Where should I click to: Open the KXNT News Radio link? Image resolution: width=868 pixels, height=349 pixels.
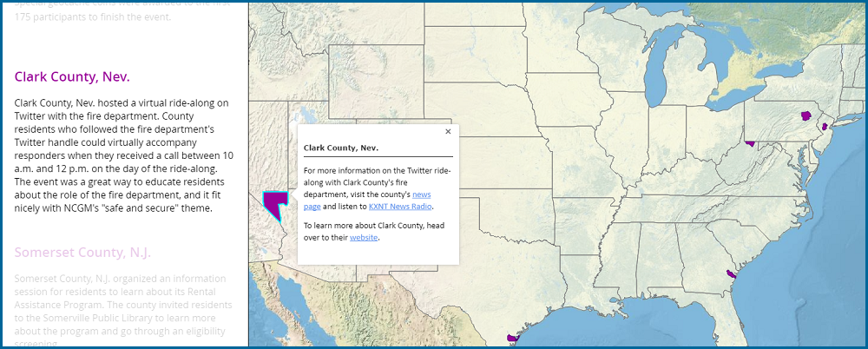399,207
